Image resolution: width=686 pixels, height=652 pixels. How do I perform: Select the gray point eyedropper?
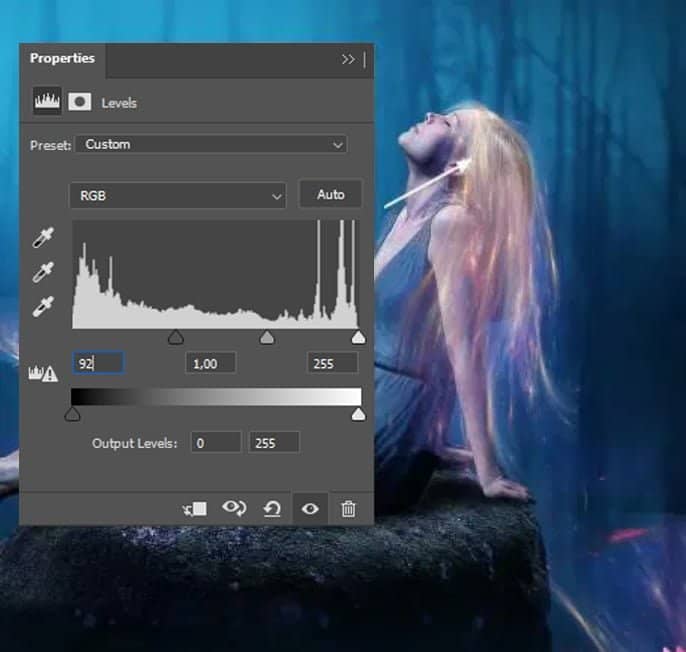44,272
